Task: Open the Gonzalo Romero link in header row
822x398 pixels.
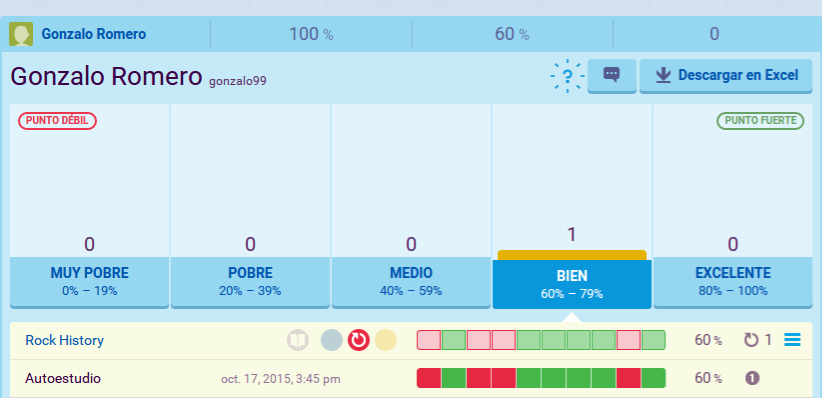Action: (94, 34)
